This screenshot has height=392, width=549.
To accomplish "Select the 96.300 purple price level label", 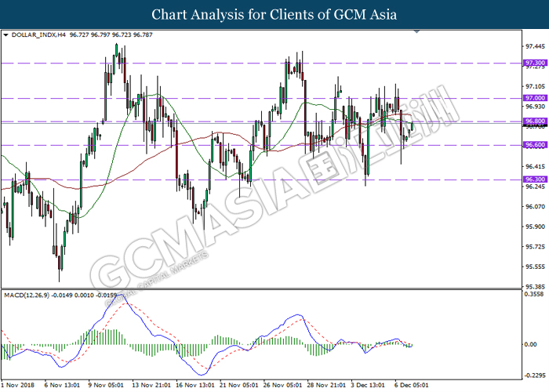I will [535, 180].
